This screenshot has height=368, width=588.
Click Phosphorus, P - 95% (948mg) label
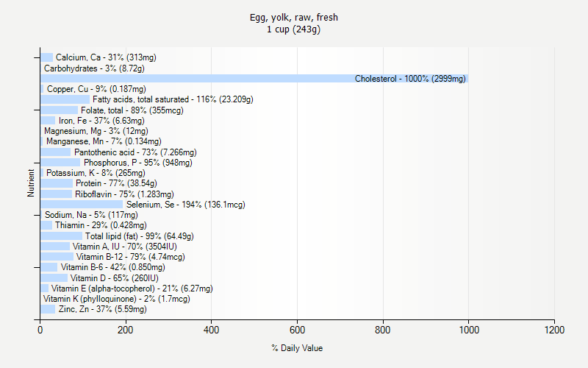point(138,163)
